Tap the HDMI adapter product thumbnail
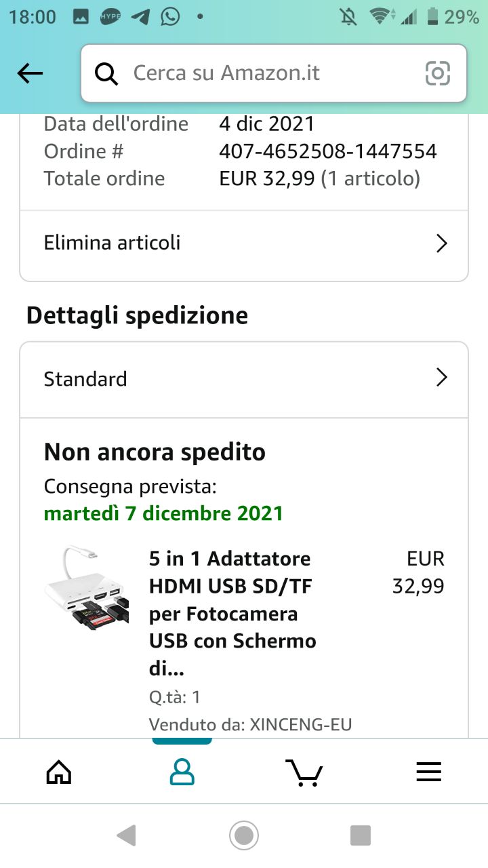The height and width of the screenshot is (868, 488). (x=86, y=588)
